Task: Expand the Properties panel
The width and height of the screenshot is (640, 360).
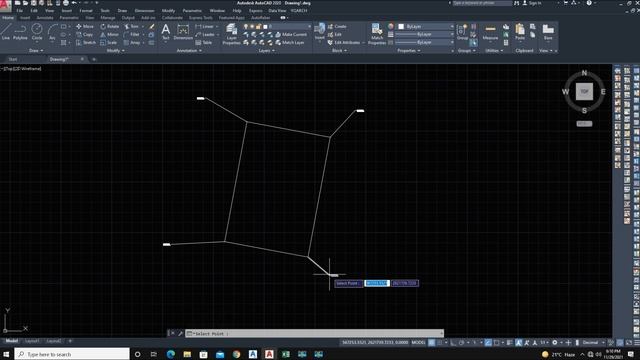Action: (x=409, y=51)
